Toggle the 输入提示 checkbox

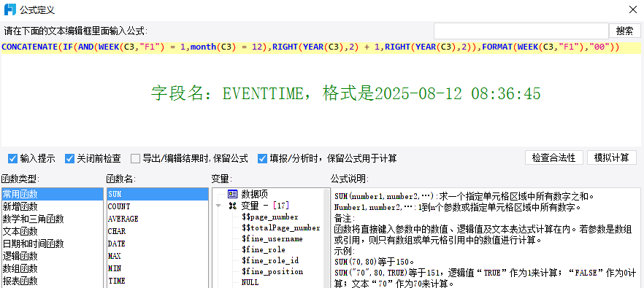click(12, 158)
